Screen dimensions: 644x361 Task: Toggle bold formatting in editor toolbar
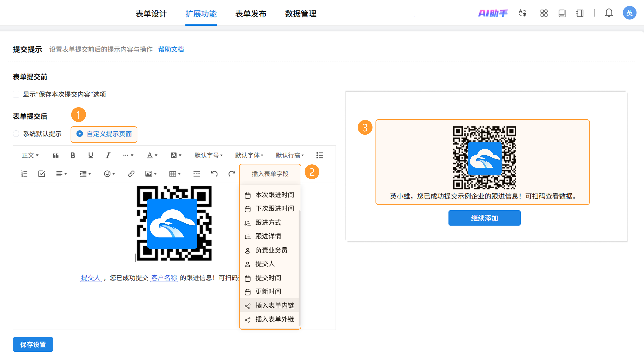point(73,155)
